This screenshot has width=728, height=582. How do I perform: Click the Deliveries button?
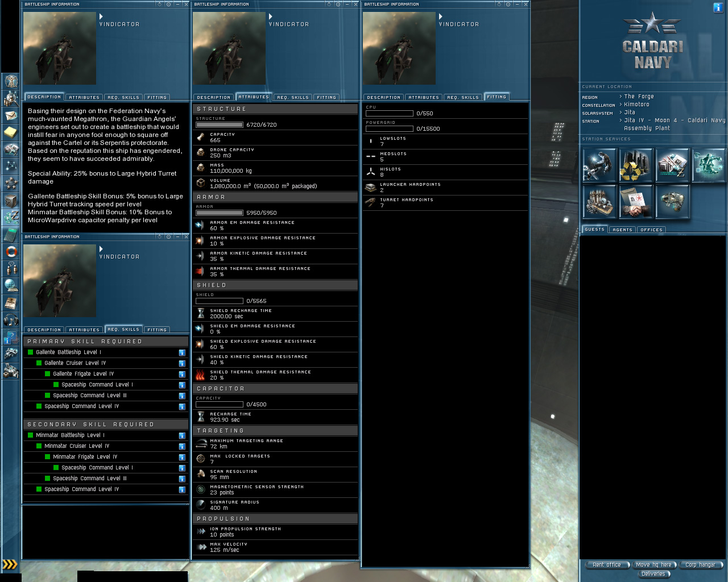(653, 574)
